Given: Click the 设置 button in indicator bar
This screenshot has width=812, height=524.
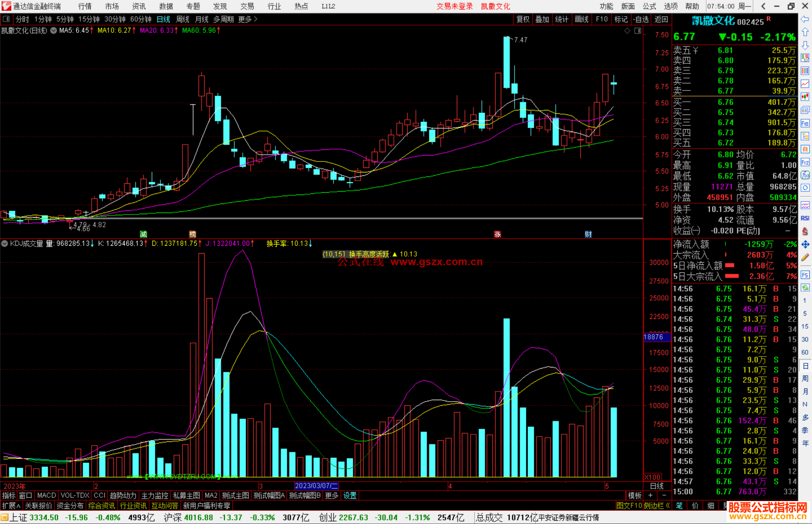Looking at the screenshot, I should pos(350,495).
